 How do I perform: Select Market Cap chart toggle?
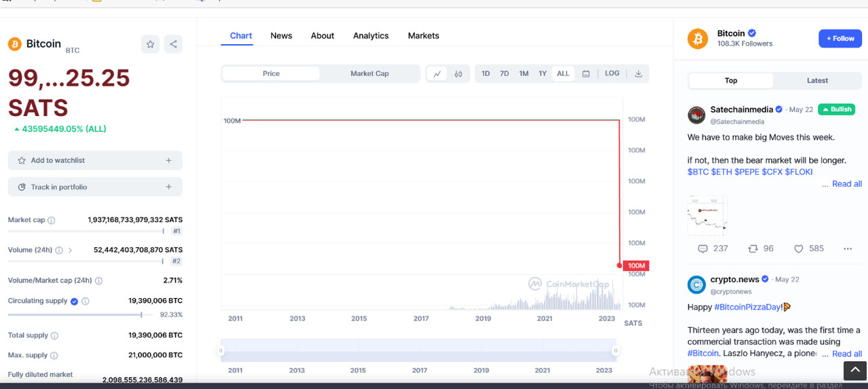click(x=370, y=73)
